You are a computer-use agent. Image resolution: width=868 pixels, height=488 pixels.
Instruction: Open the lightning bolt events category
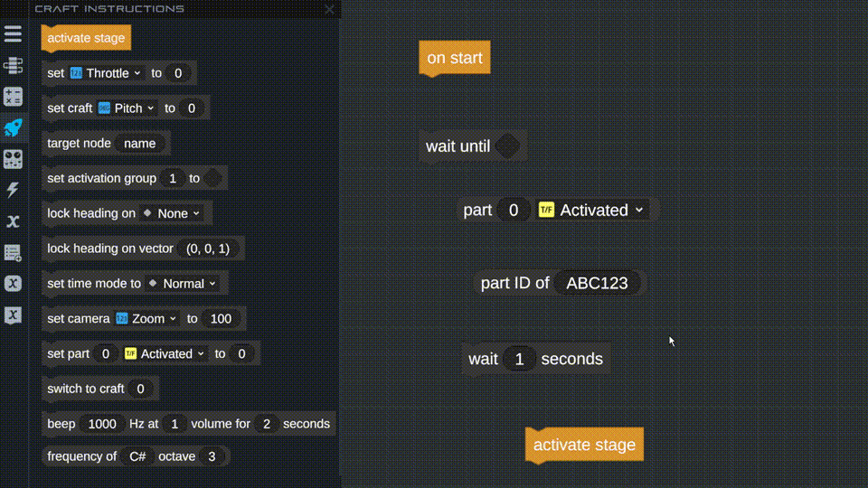(13, 190)
